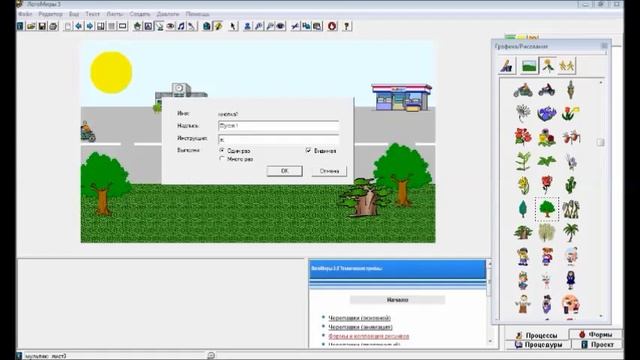Image resolution: width=640 pixels, height=360 pixels.
Task: Pick the palm tree clip art
Action: [x=570, y=233]
